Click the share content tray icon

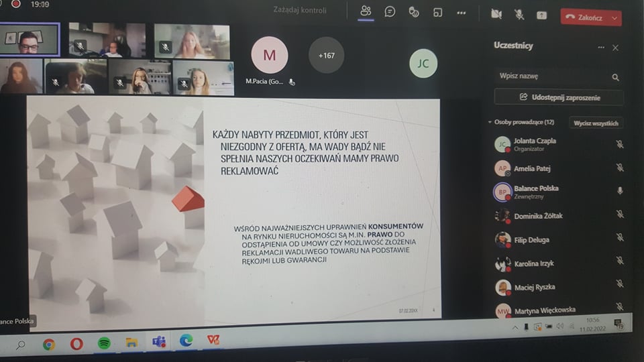541,15
